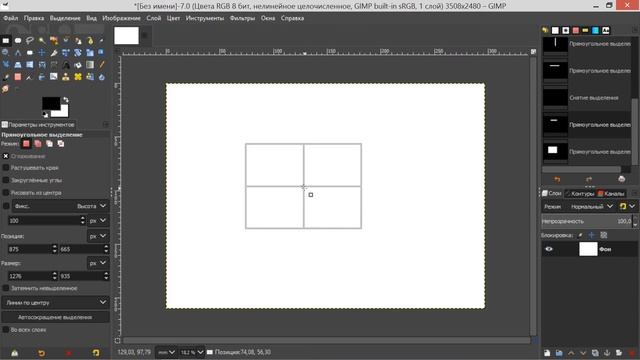The width and height of the screenshot is (640, 360).
Task: Enable Закругленные углы checkbox
Action: 6,180
